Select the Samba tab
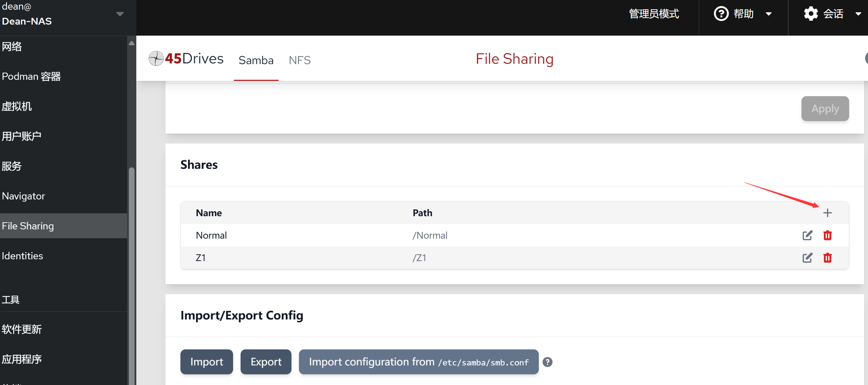This screenshot has width=868, height=385. (256, 60)
